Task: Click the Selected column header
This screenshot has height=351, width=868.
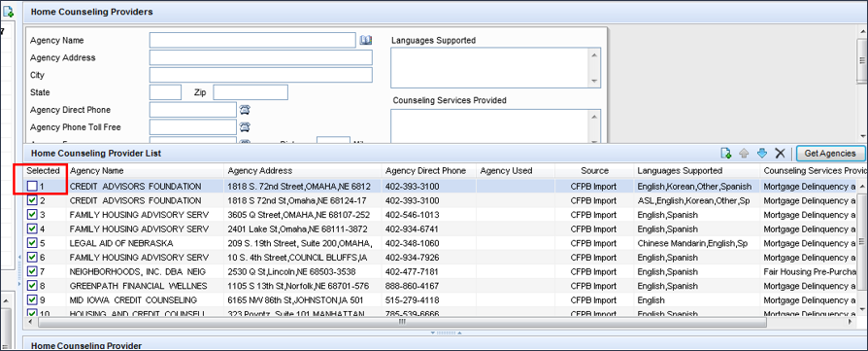Action: pos(43,171)
